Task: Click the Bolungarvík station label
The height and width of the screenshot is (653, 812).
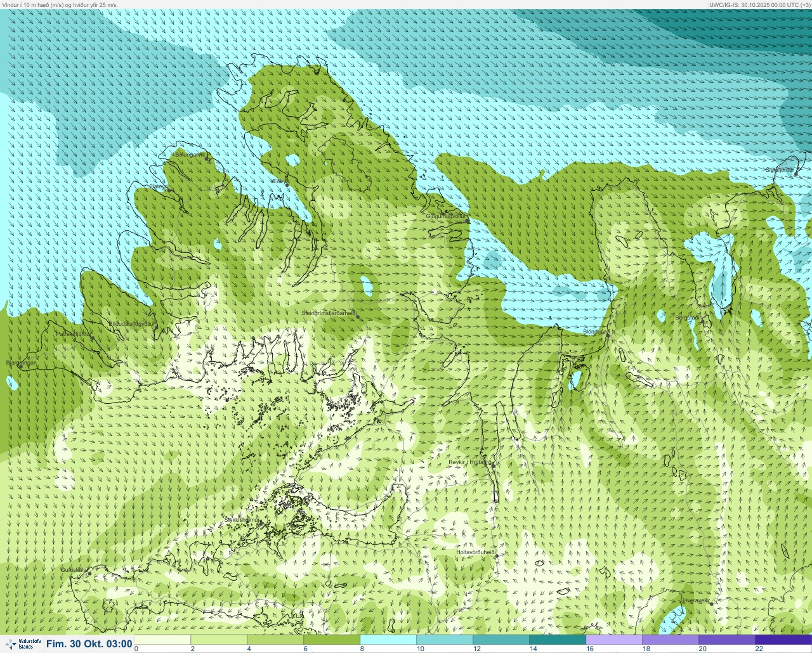Action: click(x=190, y=154)
